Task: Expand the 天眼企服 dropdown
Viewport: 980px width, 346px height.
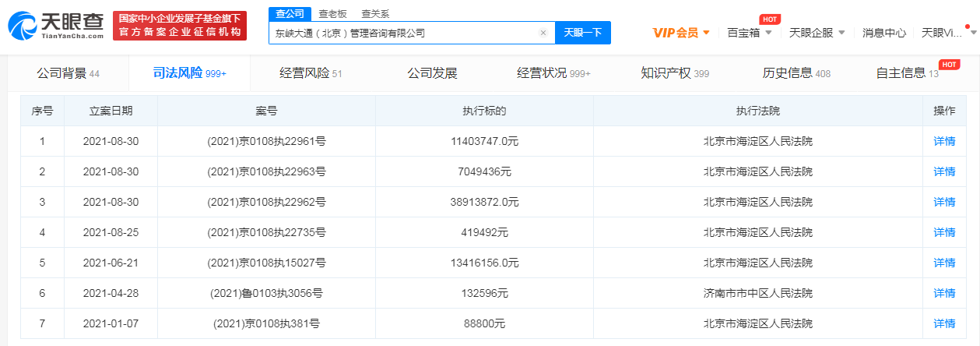Action: [817, 33]
